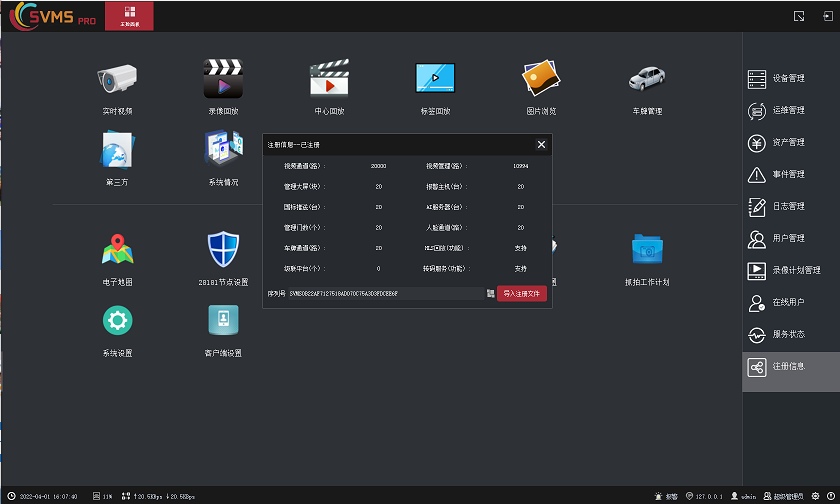Screen dimensions: 840x504
Task: Open 中心回放 playback module
Action: 329,80
